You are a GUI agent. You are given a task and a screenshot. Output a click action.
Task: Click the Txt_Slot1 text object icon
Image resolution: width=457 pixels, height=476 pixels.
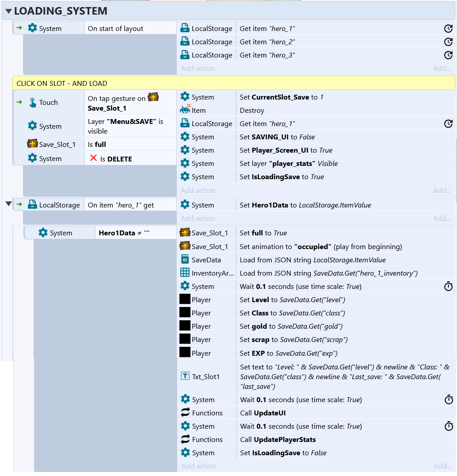coord(185,376)
